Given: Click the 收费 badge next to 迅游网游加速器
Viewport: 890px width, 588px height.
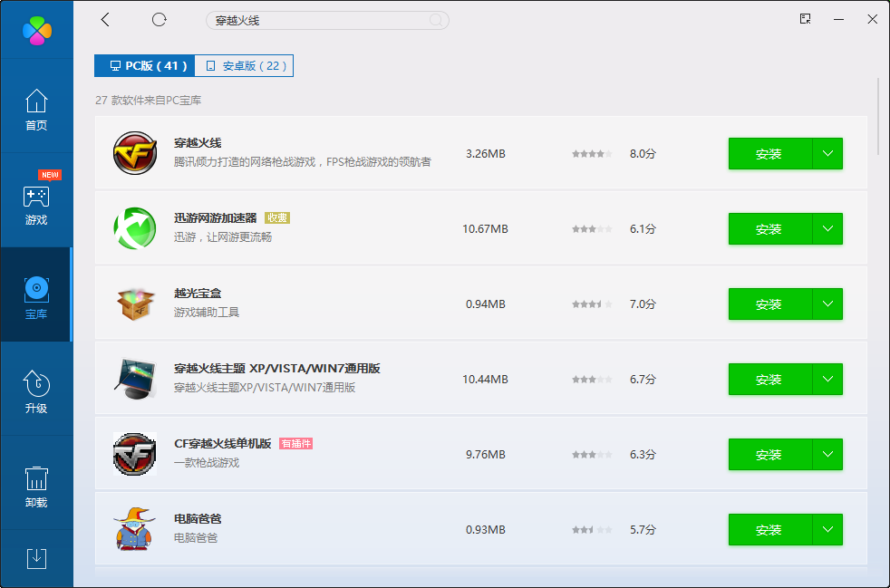Looking at the screenshot, I should point(277,218).
